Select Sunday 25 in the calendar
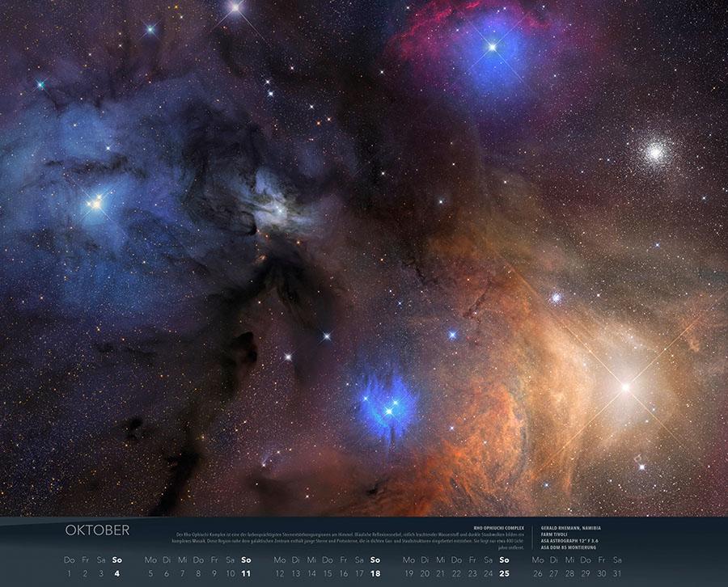The image size is (728, 587). [x=505, y=573]
